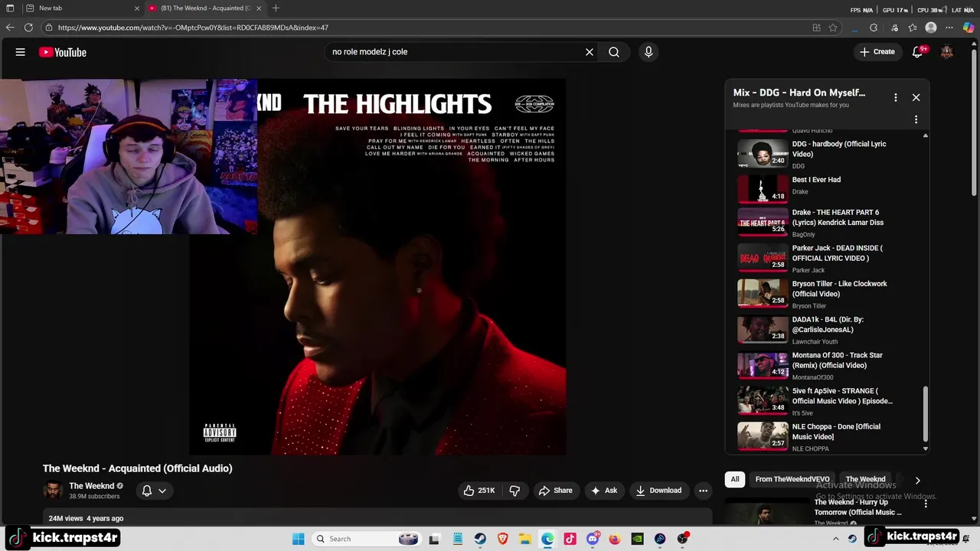980x551 pixels.
Task: Open Windows Start menu
Action: point(298,539)
